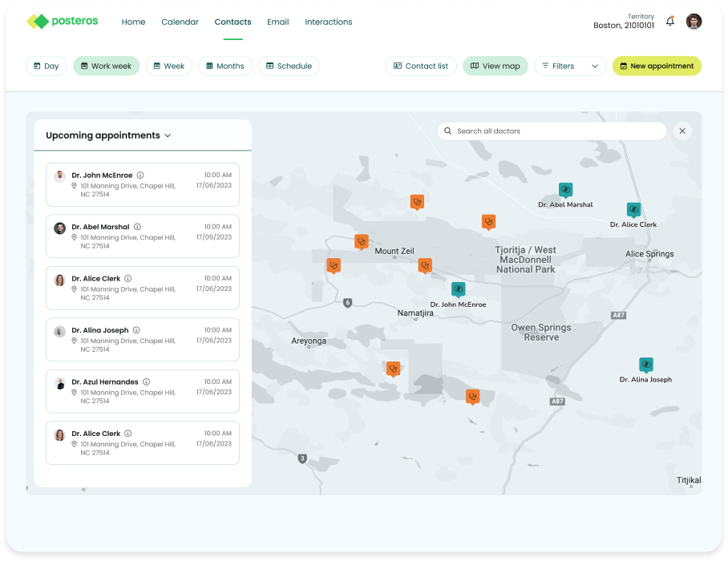The width and height of the screenshot is (728, 561).
Task: Go to the Calendar tab
Action: click(180, 22)
